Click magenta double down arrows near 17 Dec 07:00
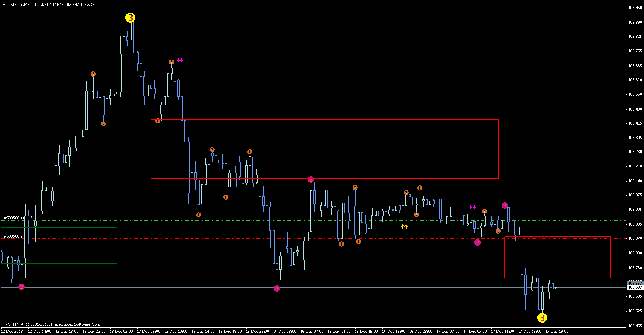644x335 pixels. [473, 207]
